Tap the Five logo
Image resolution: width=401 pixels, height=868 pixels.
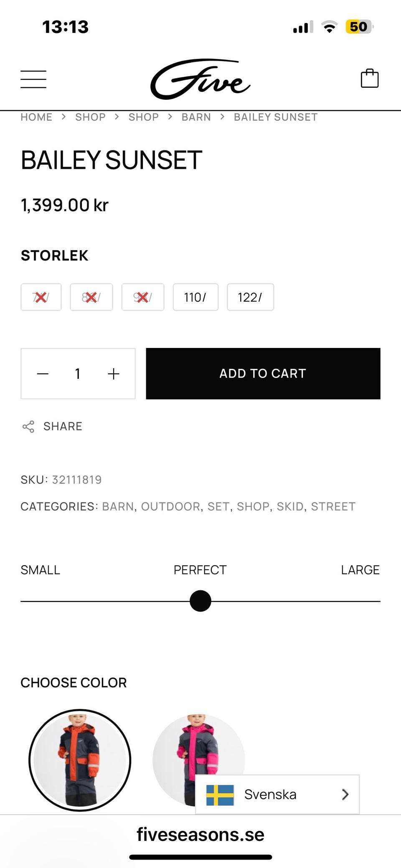(200, 79)
